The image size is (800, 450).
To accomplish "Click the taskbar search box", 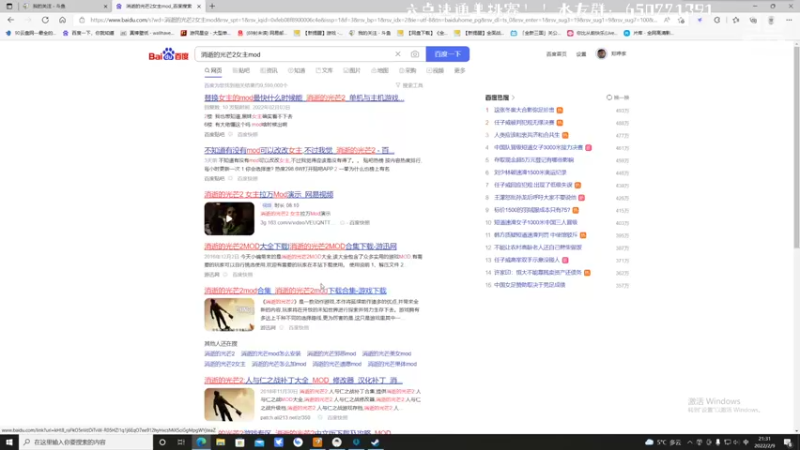I will pos(86,442).
